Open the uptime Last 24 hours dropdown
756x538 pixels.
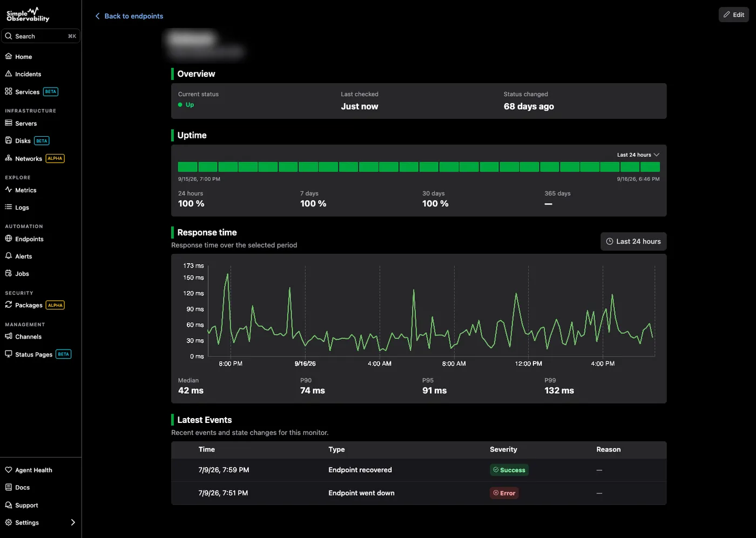point(638,154)
